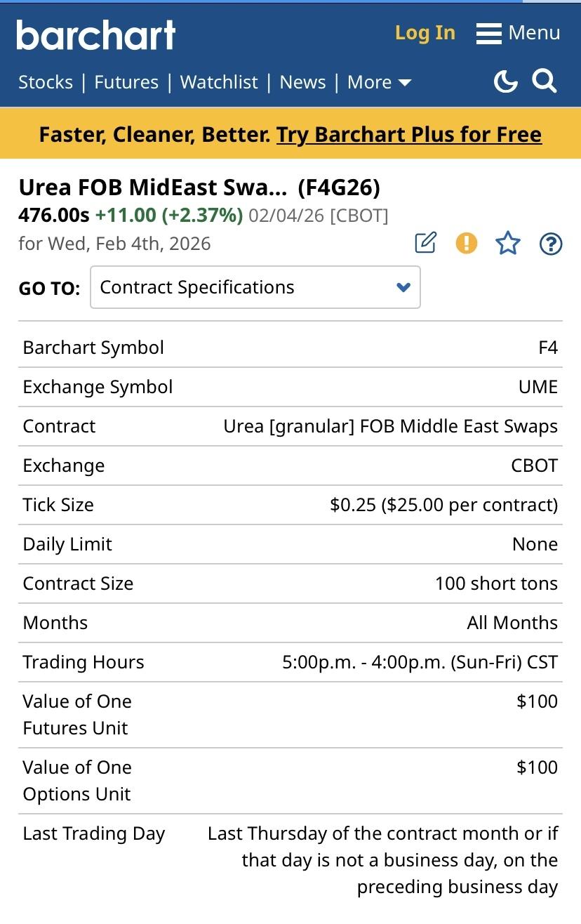Open the Stocks navigation item
Image resolution: width=581 pixels, height=924 pixels.
pyautogui.click(x=46, y=82)
